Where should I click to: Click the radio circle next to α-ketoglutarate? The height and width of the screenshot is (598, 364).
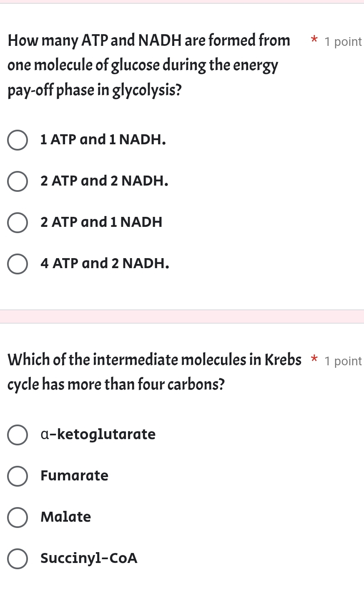tap(17, 435)
